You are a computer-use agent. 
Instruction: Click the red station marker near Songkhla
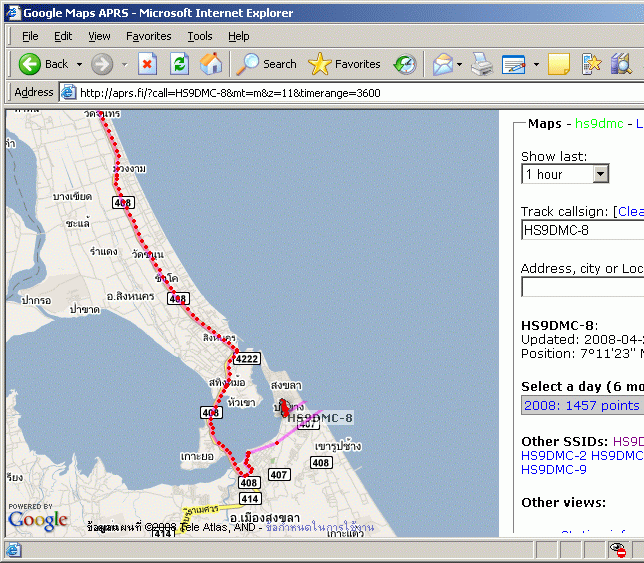tap(284, 408)
